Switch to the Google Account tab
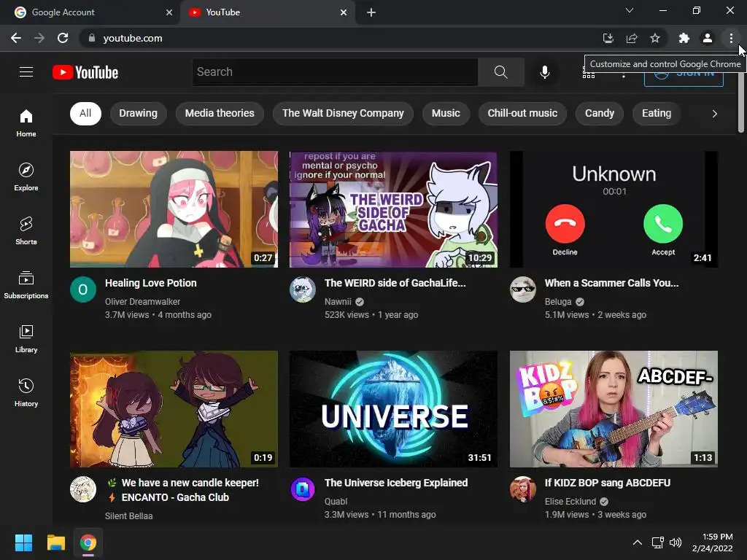 [89, 12]
